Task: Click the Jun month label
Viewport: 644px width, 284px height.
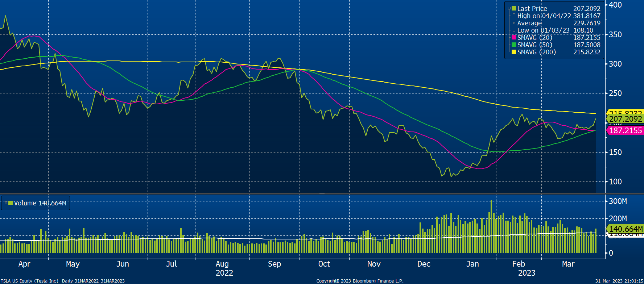Action: click(123, 264)
